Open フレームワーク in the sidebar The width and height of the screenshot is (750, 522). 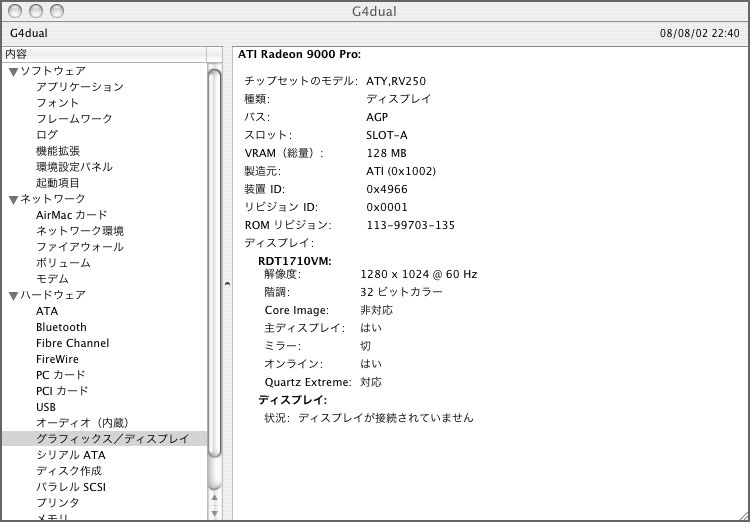(x=74, y=119)
